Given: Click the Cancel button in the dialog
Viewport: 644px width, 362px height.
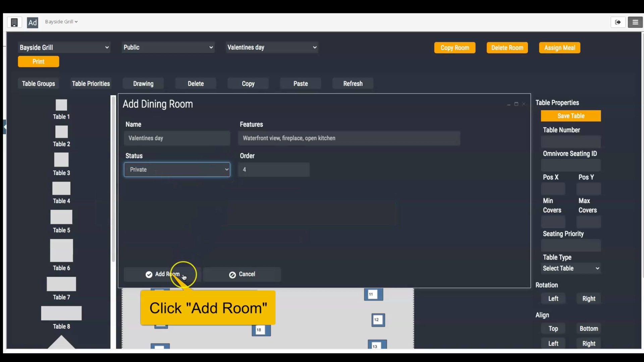Looking at the screenshot, I should (x=242, y=274).
